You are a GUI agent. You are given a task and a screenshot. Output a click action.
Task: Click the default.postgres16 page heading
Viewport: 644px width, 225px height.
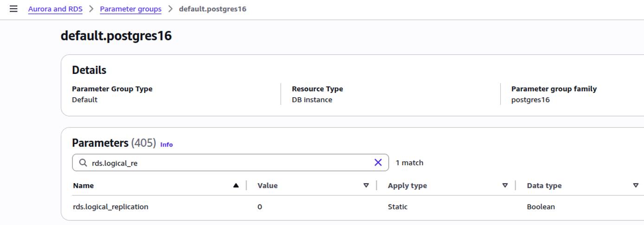click(x=116, y=36)
